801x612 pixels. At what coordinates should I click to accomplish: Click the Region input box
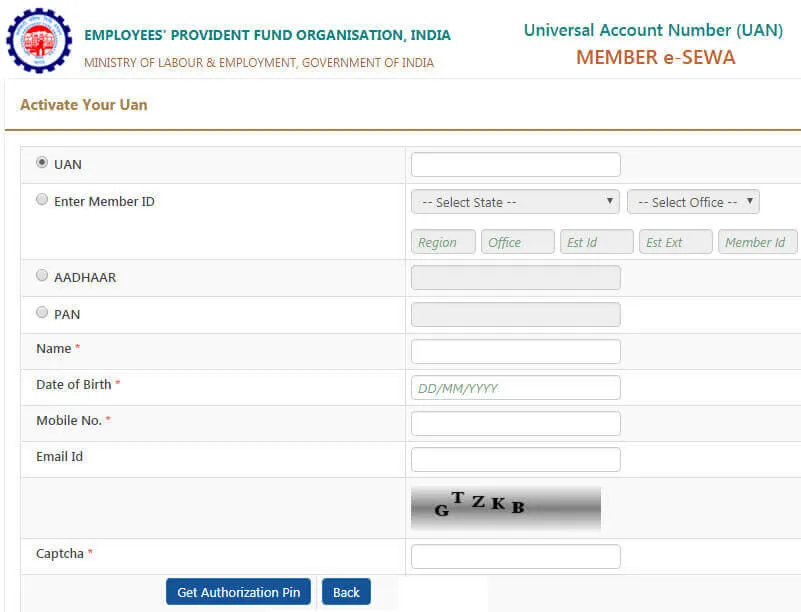point(443,241)
